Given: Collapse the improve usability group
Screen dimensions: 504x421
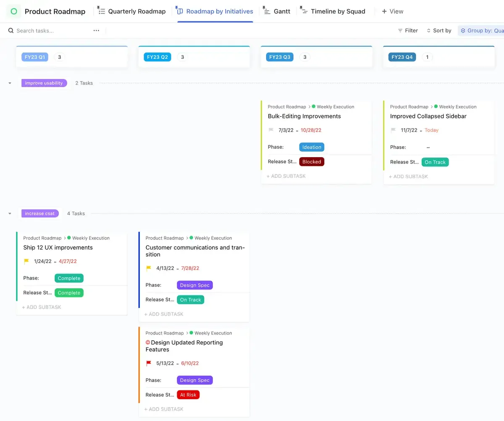Looking at the screenshot, I should pyautogui.click(x=10, y=83).
